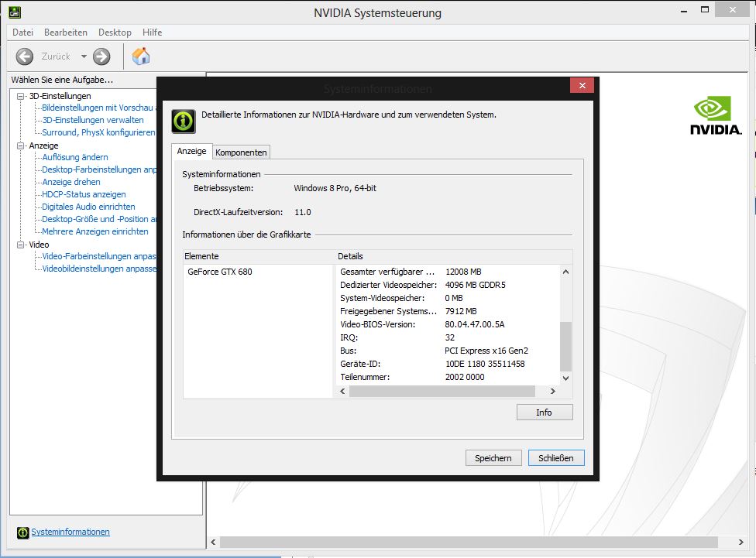Click the details list scroll right arrow
The width and height of the screenshot is (756, 558).
553,392
